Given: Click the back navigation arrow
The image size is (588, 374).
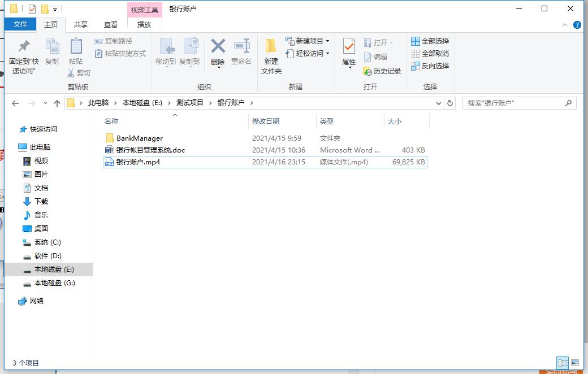Looking at the screenshot, I should pos(15,103).
